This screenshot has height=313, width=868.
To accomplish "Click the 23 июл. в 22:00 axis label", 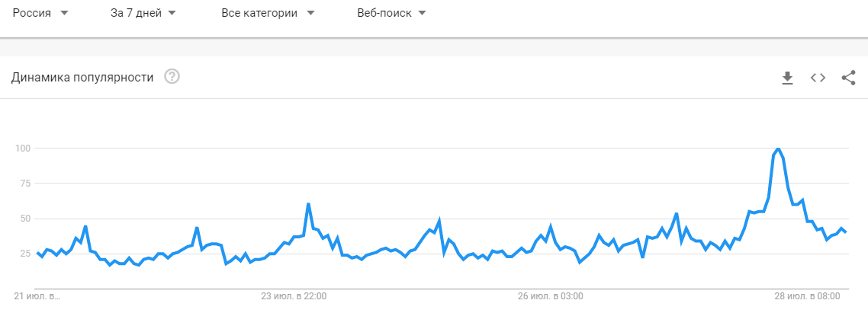I will (294, 296).
